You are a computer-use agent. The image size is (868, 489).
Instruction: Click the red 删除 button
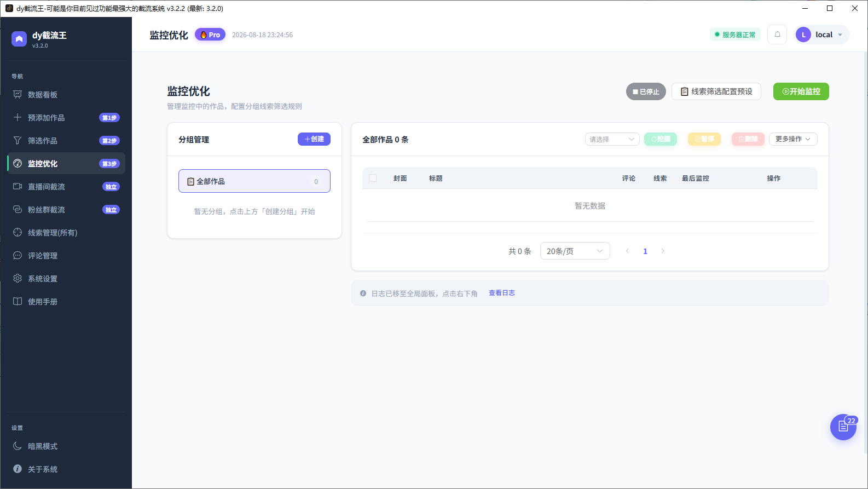coord(748,139)
